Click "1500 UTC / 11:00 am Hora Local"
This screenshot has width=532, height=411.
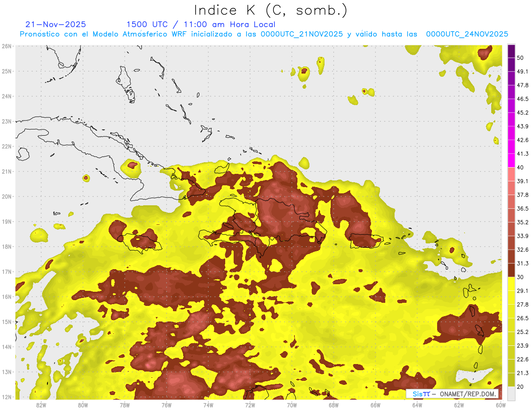(201, 24)
